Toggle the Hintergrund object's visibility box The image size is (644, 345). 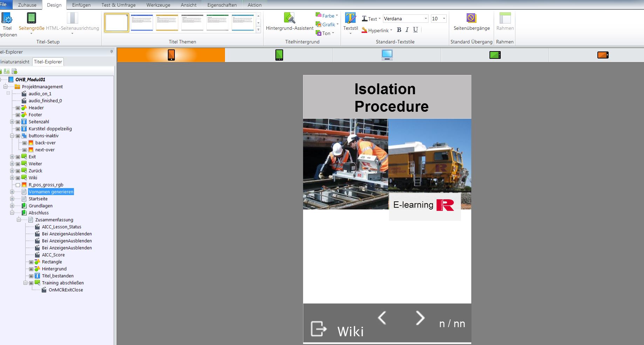31,269
